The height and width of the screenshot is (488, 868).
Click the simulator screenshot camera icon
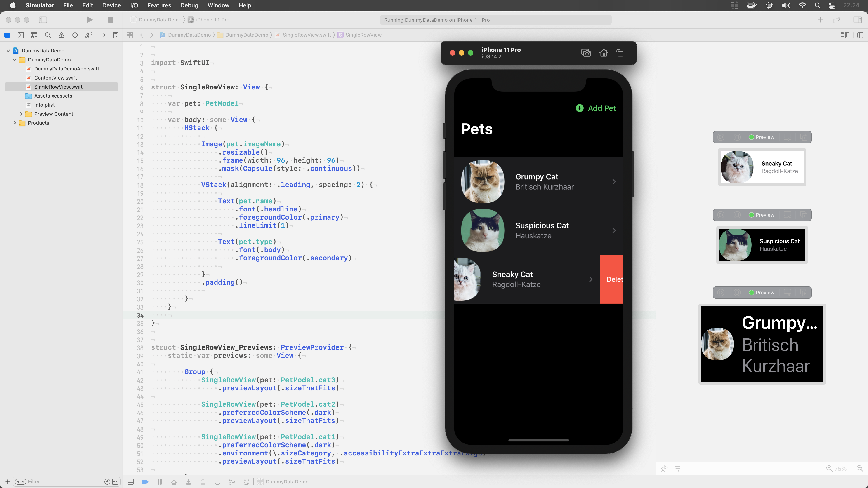coord(586,53)
